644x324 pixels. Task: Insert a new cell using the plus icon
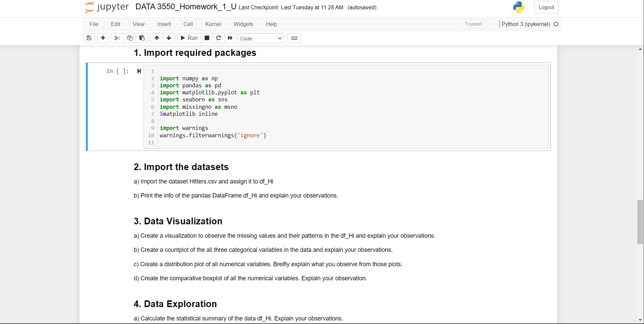tap(103, 38)
